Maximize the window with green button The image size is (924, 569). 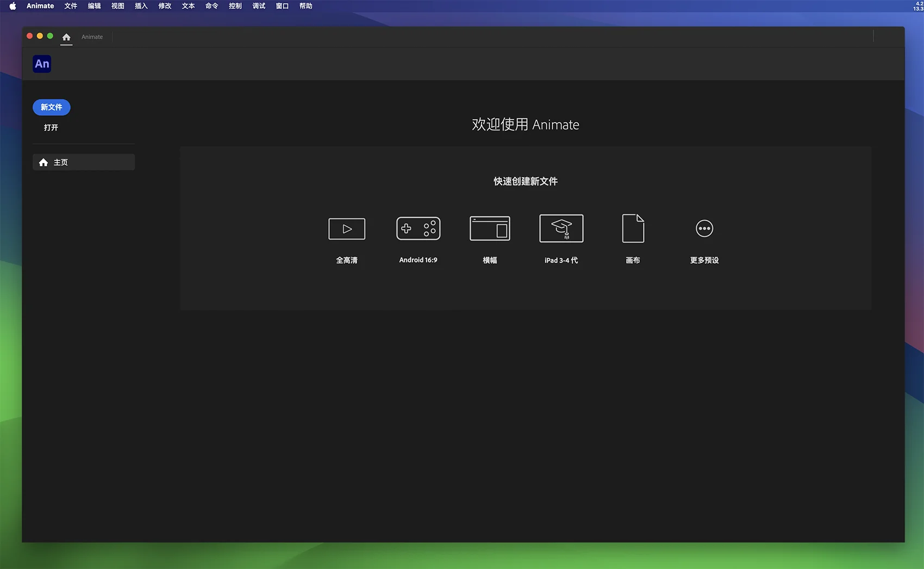click(x=50, y=36)
